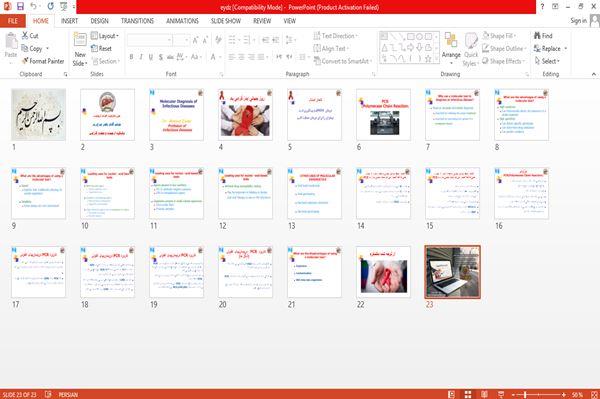Open the REVIEW tab
The image size is (600, 399).
click(262, 21)
